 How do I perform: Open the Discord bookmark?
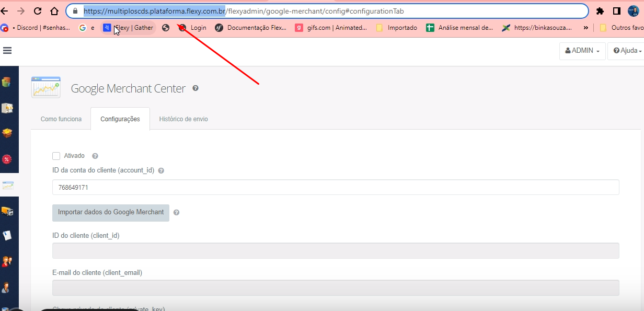[36, 28]
